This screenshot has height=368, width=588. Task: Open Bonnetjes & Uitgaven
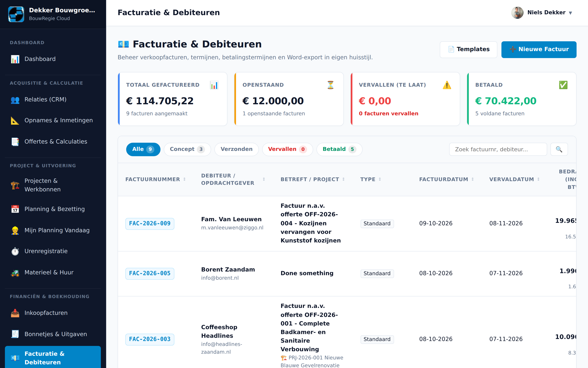click(53, 334)
